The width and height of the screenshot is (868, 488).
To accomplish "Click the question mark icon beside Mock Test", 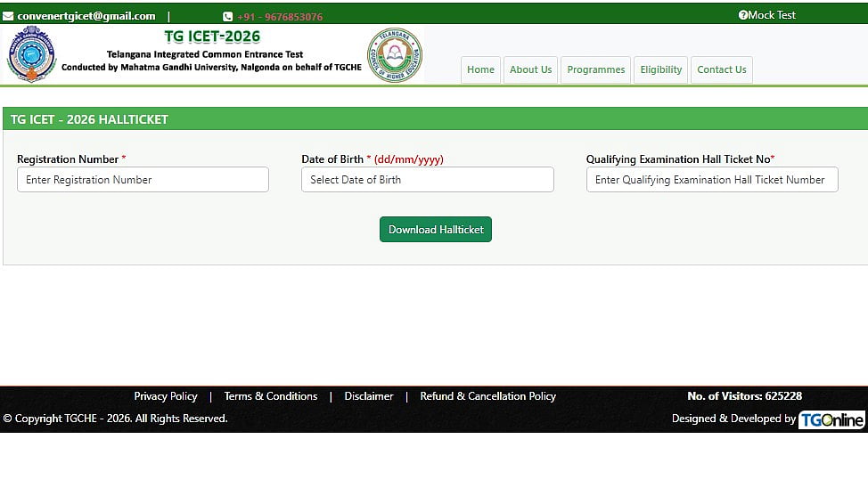I will pos(743,15).
